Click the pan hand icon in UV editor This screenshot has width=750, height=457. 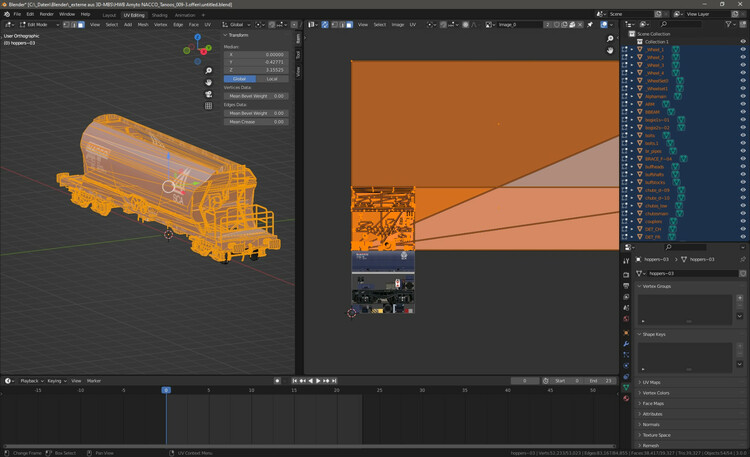610,50
